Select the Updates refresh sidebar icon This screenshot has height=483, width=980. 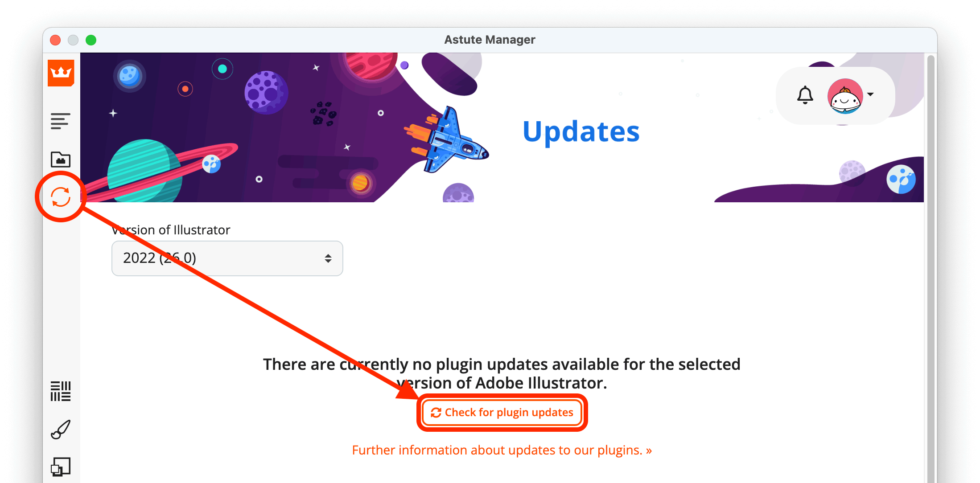tap(61, 197)
